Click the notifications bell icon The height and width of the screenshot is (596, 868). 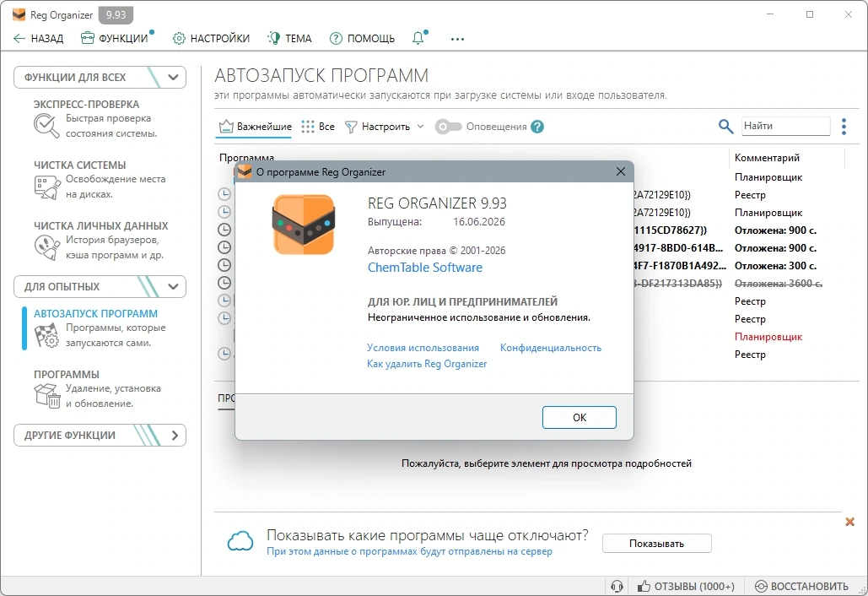[418, 38]
